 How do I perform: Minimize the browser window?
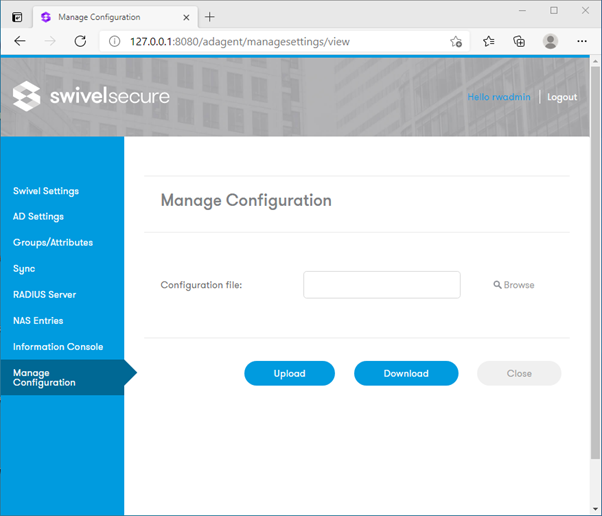tap(522, 11)
